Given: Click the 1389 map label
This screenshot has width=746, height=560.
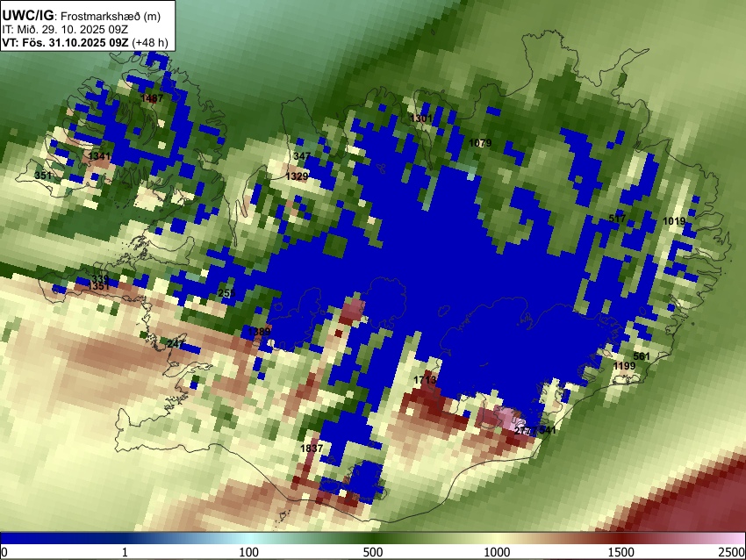Looking at the screenshot, I should coord(259,332).
